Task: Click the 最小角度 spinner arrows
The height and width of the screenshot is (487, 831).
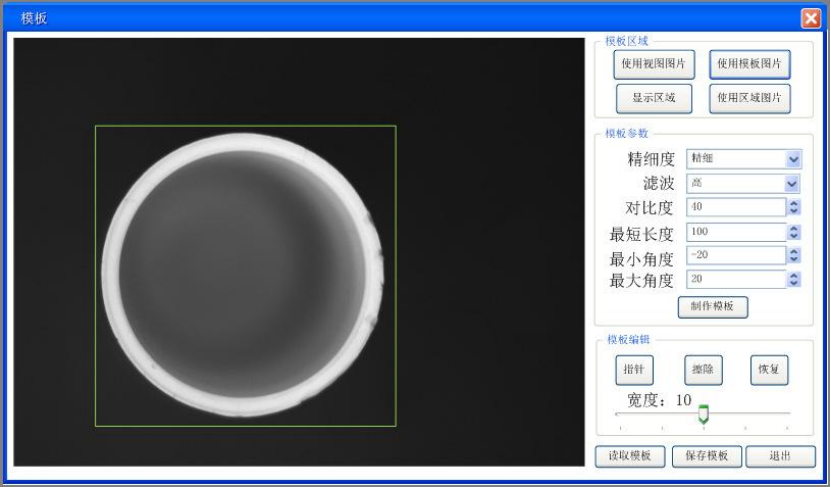Action: point(793,255)
